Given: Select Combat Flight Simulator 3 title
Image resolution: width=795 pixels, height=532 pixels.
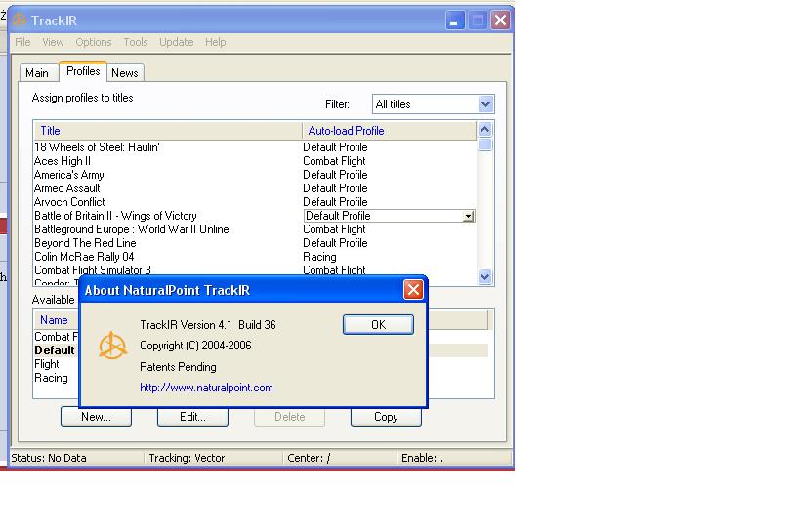Looking at the screenshot, I should pos(93,270).
